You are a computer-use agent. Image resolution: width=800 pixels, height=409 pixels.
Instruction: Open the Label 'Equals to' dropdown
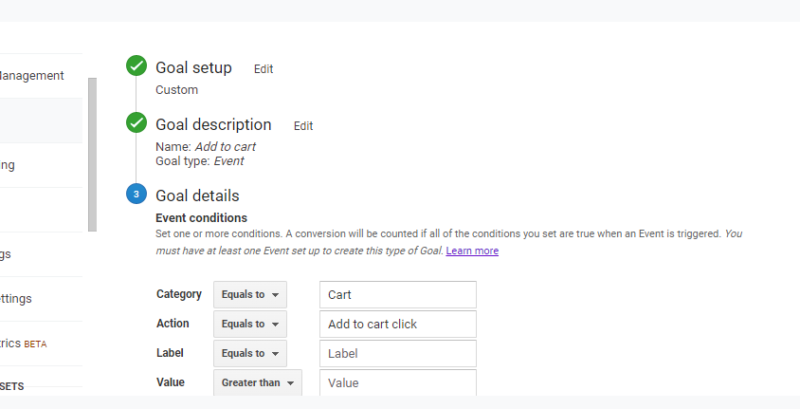coord(249,353)
